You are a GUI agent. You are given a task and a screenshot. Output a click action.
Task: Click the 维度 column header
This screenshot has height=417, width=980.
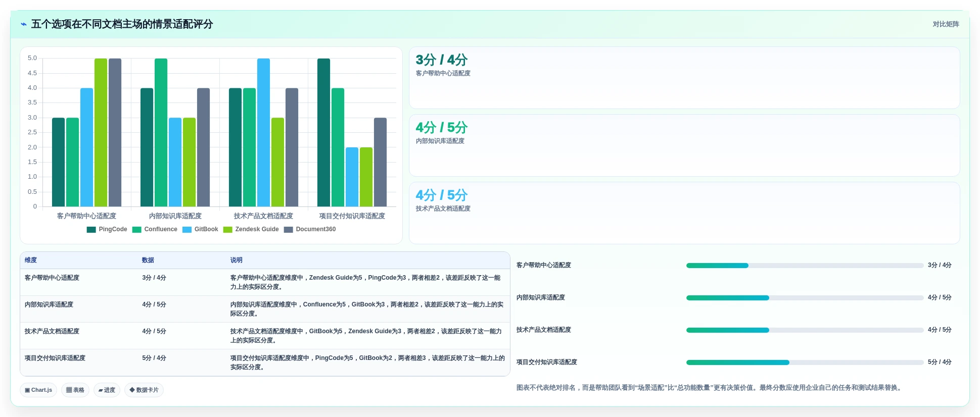31,260
